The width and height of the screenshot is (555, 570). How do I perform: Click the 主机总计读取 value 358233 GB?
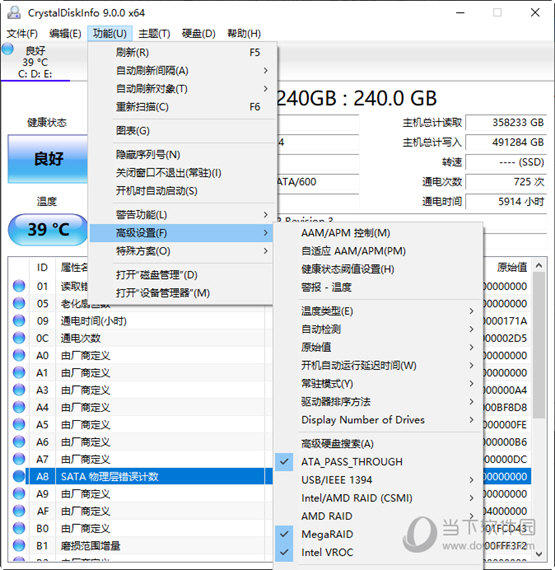point(506,123)
